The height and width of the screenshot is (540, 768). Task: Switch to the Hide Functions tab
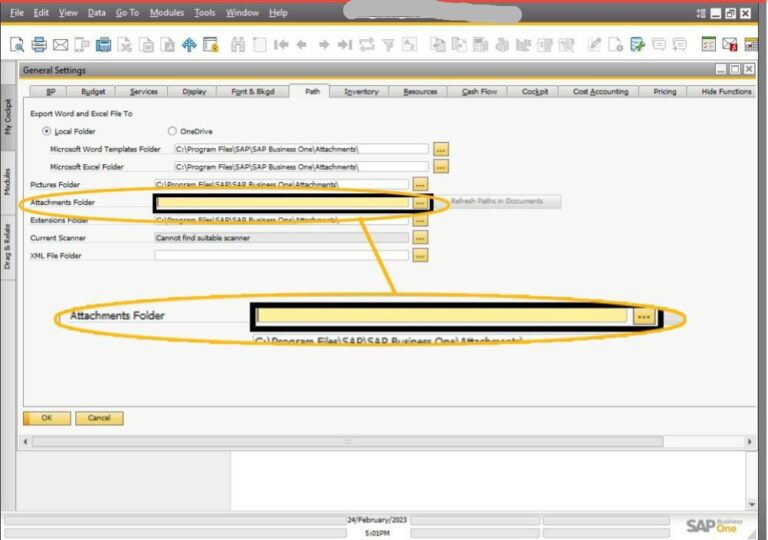[x=725, y=92]
